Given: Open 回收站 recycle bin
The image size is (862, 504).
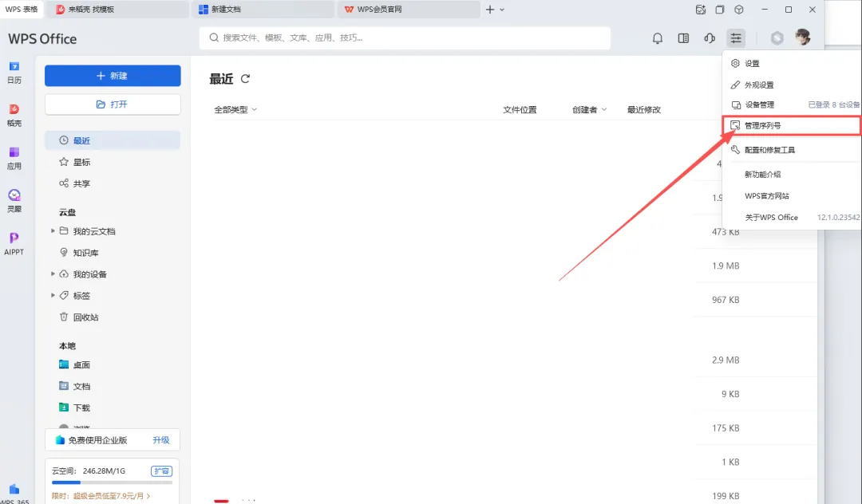Looking at the screenshot, I should tap(113, 317).
